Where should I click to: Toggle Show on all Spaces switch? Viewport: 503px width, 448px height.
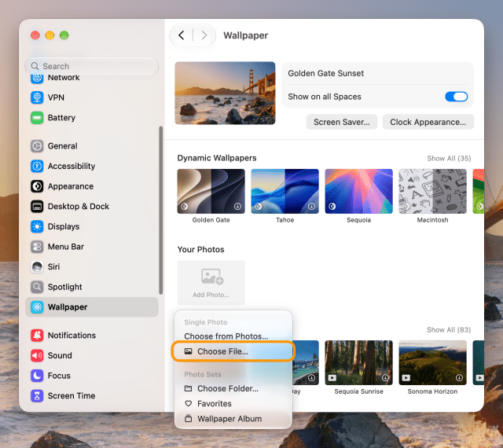pyautogui.click(x=456, y=97)
